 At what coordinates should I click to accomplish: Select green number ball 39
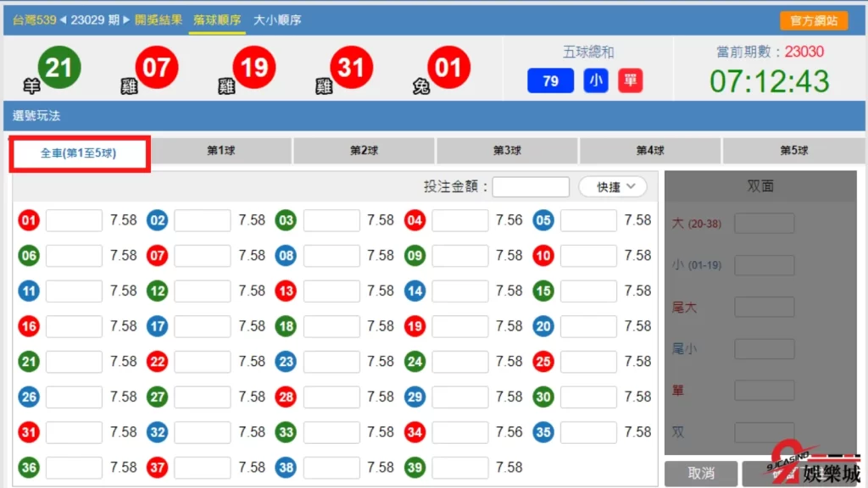pos(415,467)
